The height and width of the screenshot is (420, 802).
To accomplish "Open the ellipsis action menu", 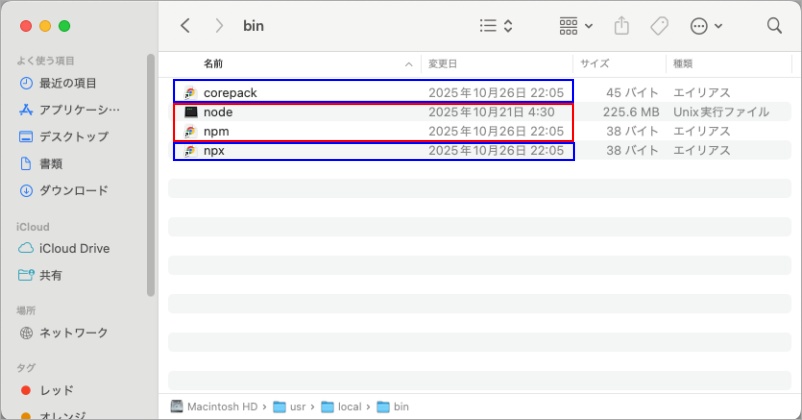I will pyautogui.click(x=706, y=26).
